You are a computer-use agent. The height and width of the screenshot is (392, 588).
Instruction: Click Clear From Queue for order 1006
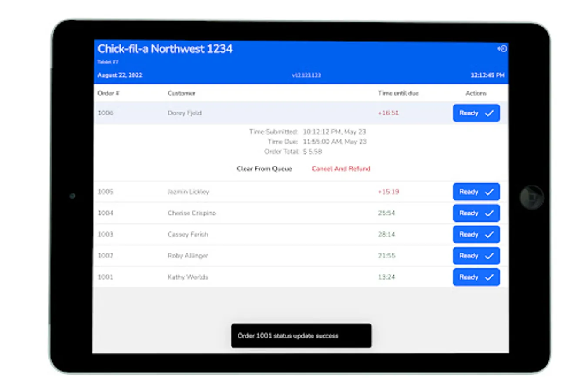tap(264, 169)
